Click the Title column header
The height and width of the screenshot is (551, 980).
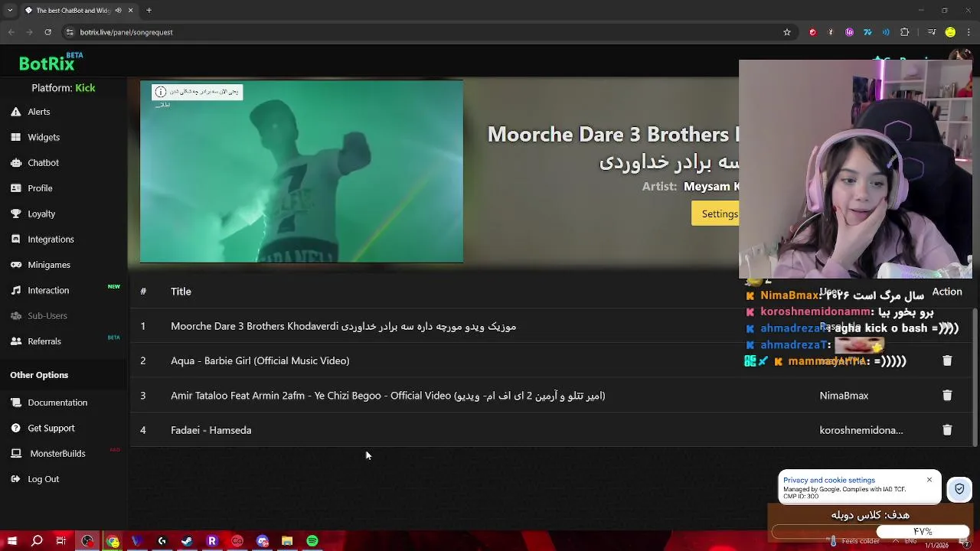point(181,292)
